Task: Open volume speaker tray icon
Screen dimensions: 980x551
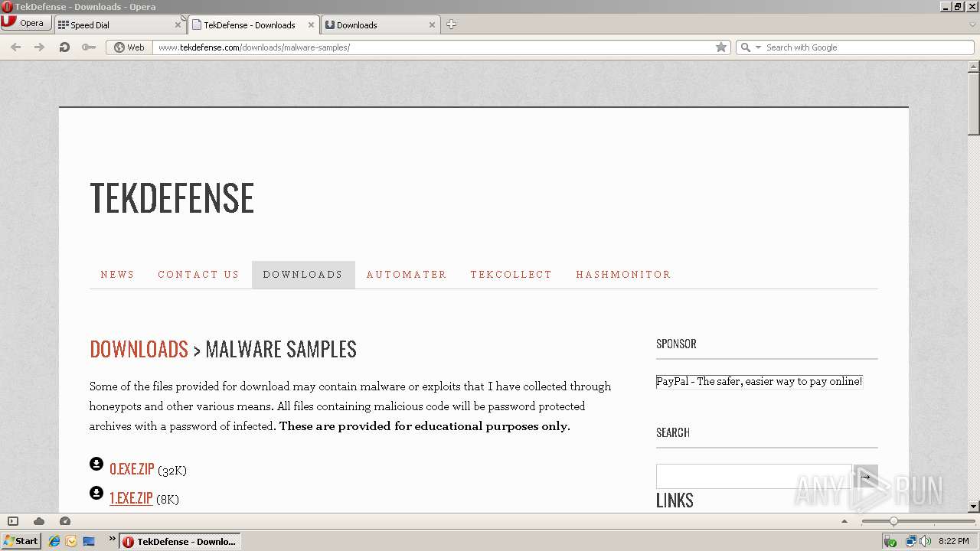Action: coord(926,541)
